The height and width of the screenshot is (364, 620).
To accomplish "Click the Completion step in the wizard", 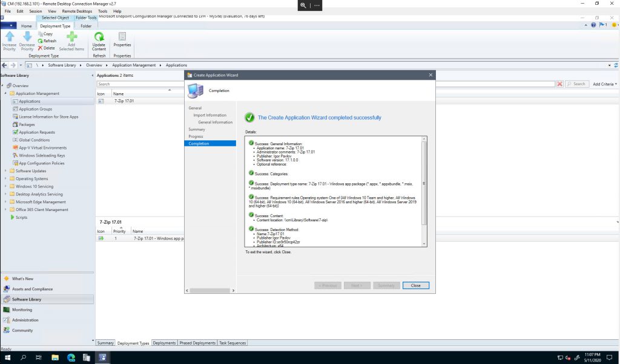I will [x=210, y=144].
